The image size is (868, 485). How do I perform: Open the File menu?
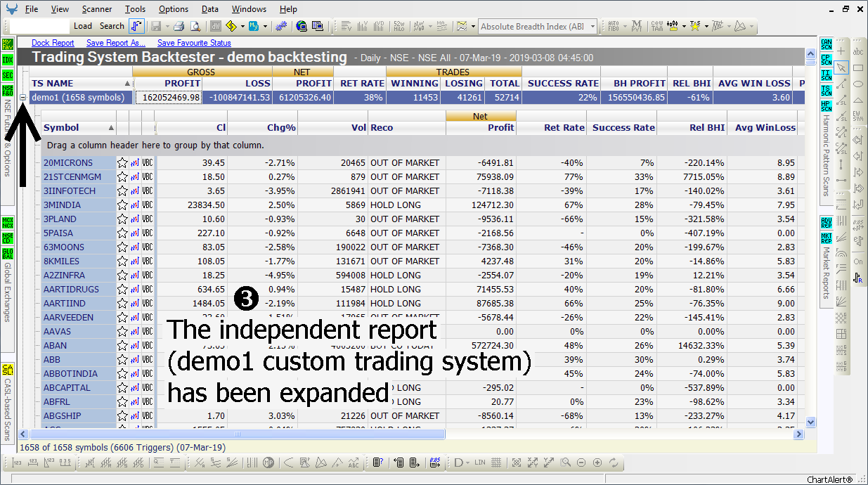point(32,9)
